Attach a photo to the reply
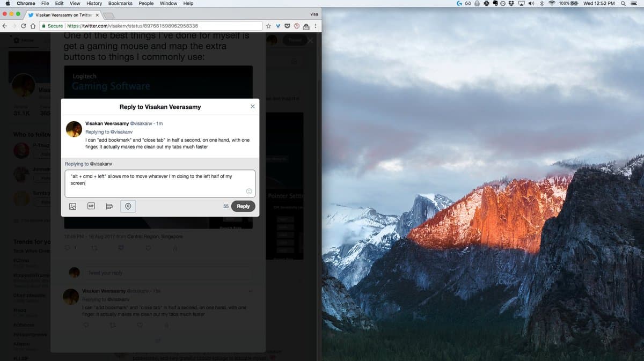The image size is (644, 361). pos(73,207)
